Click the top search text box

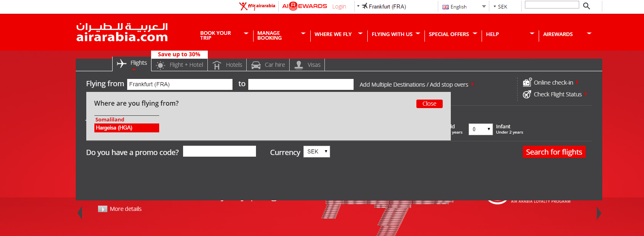pos(552,5)
